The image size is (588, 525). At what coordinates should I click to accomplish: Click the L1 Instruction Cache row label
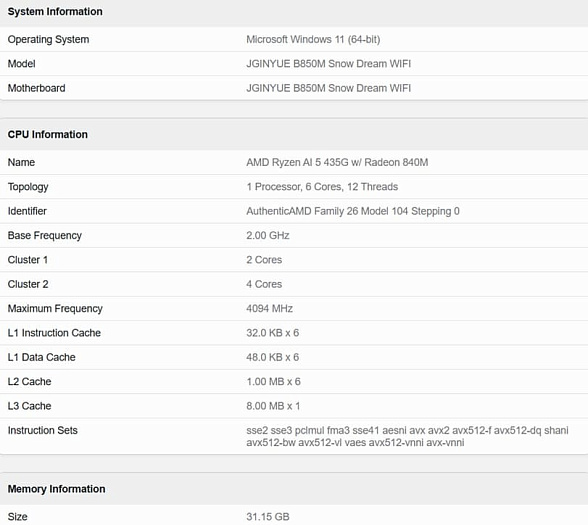click(54, 333)
